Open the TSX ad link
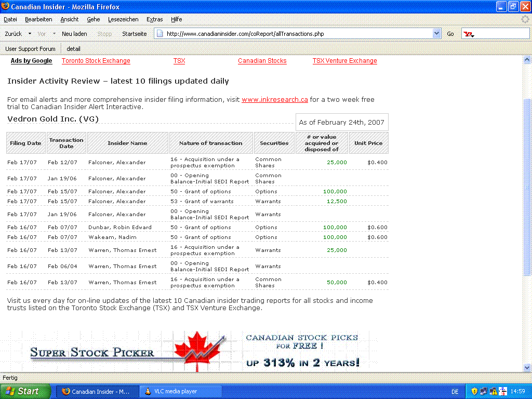Image resolution: width=532 pixels, height=399 pixels. point(179,61)
